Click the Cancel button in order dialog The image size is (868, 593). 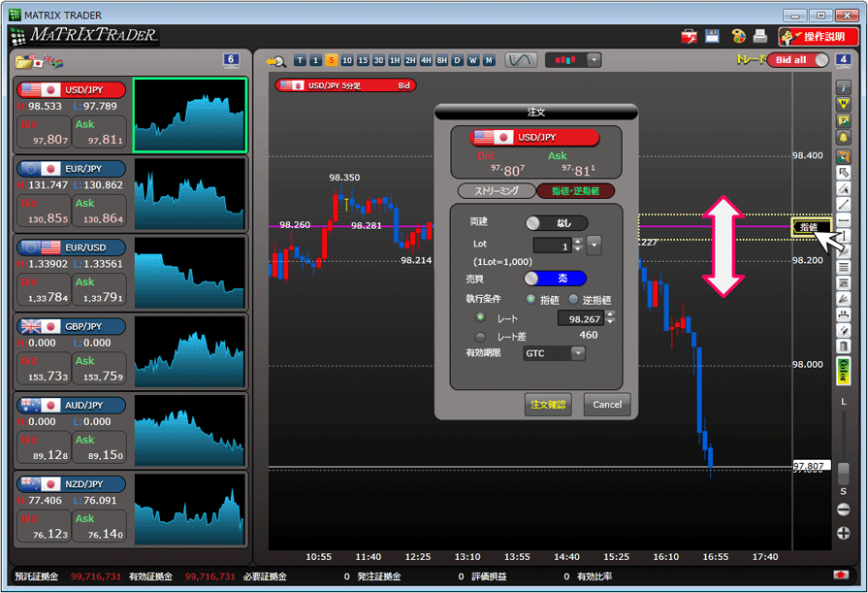tap(607, 404)
